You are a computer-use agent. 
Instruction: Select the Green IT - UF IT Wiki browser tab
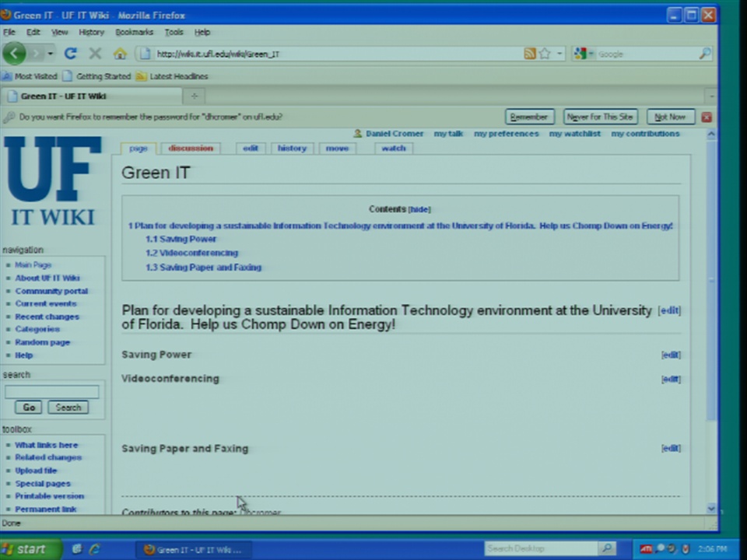[92, 96]
